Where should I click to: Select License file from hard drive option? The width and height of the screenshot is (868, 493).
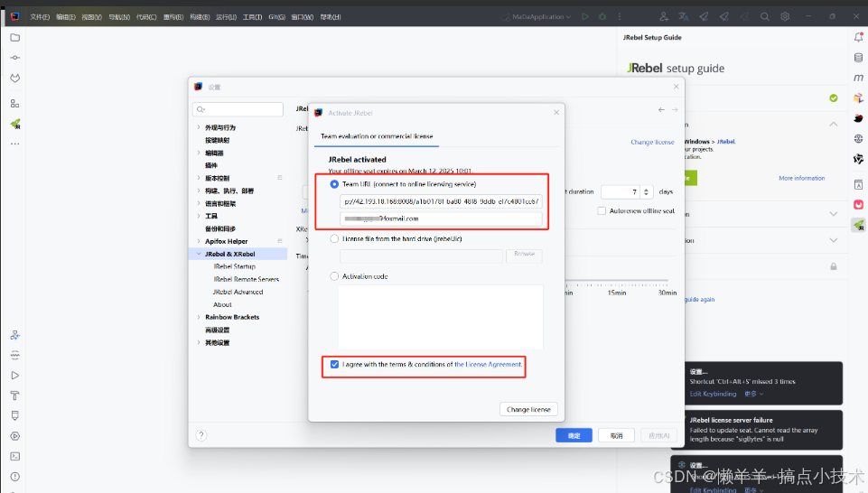[334, 239]
